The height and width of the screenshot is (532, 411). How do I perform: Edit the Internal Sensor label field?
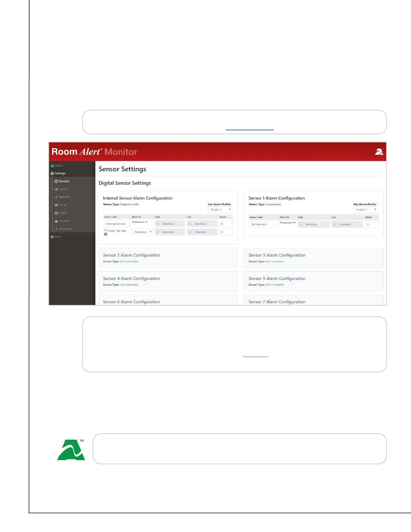click(x=117, y=224)
